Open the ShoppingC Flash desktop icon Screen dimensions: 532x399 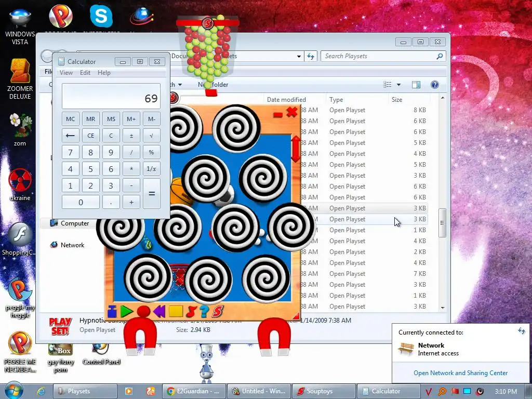(x=19, y=239)
